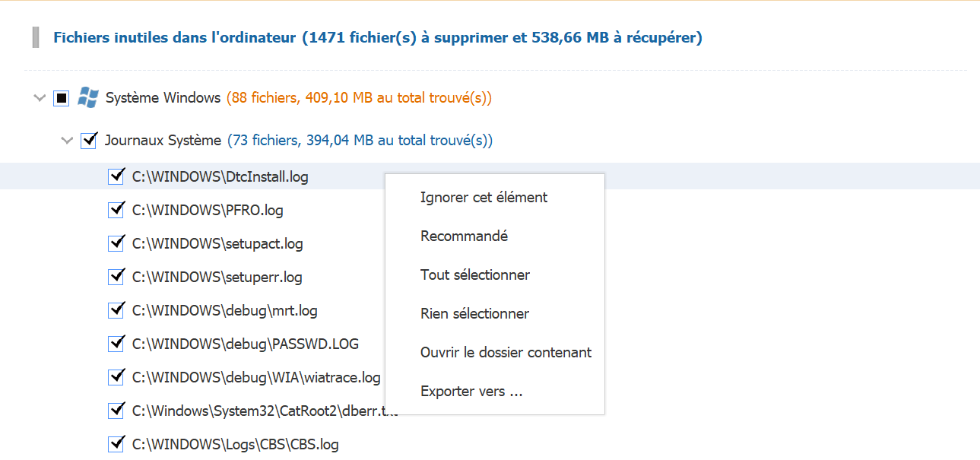
Task: Select the wiatrace.log file row
Action: [255, 377]
